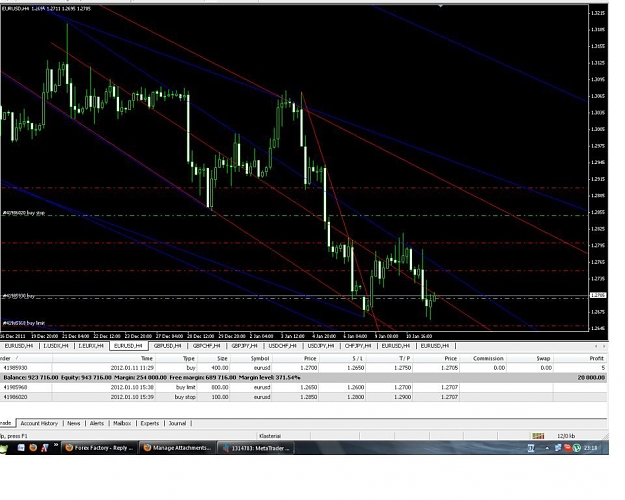Image resolution: width=625 pixels, height=500 pixels.
Task: Click the first quick launch icon on taskbar
Action: click(21, 448)
